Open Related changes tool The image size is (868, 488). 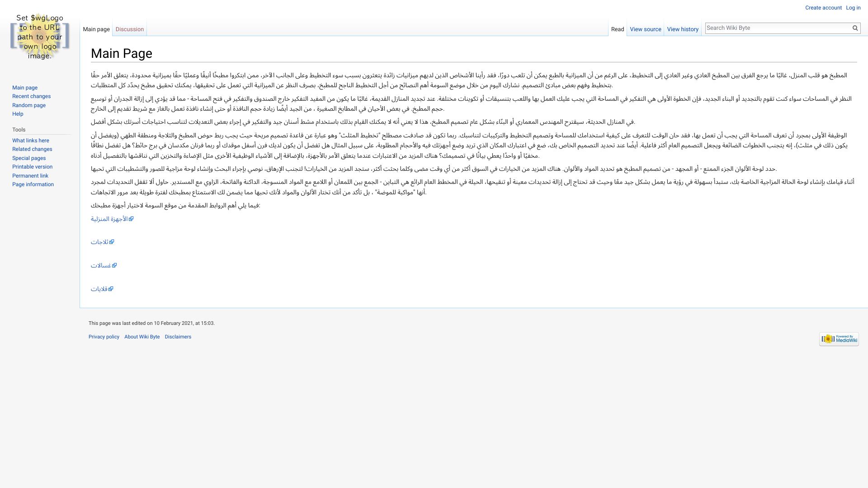32,149
